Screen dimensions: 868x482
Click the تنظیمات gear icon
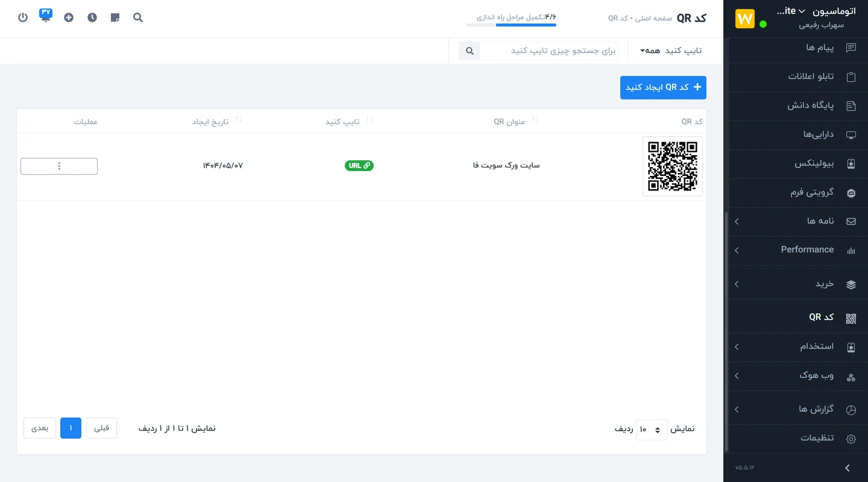click(851, 439)
